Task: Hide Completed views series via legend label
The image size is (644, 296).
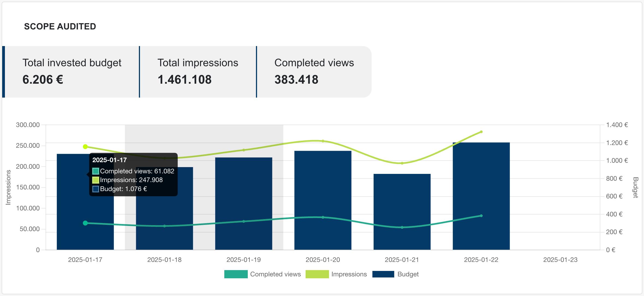Action: coord(275,274)
